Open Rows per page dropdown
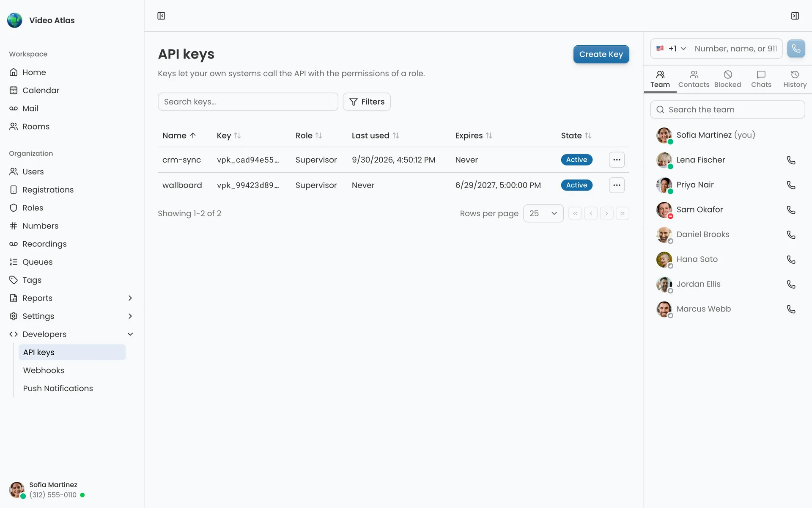Image resolution: width=812 pixels, height=508 pixels. [543, 213]
